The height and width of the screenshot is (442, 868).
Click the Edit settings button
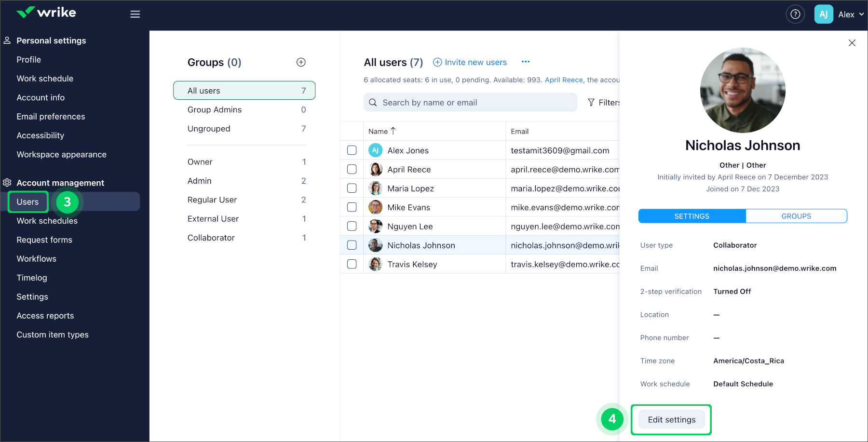pos(671,419)
